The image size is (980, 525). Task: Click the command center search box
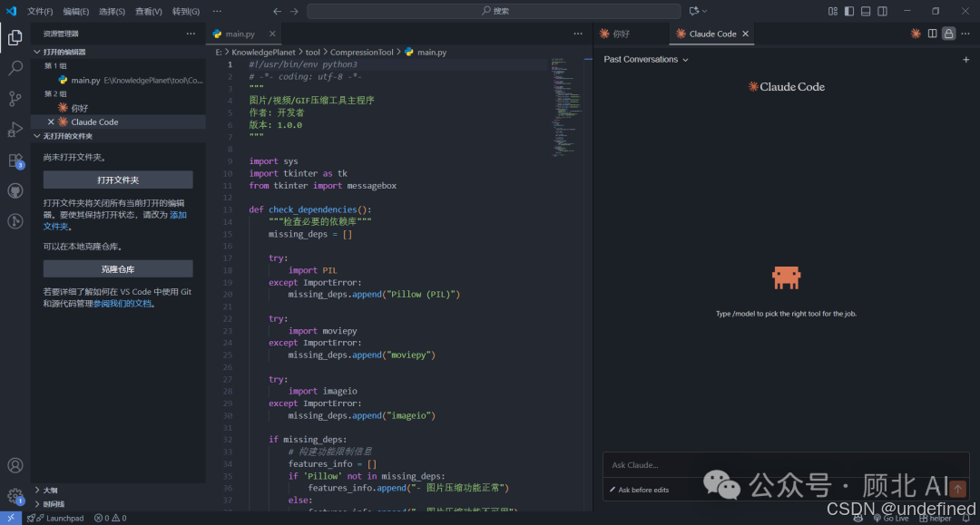pyautogui.click(x=494, y=11)
